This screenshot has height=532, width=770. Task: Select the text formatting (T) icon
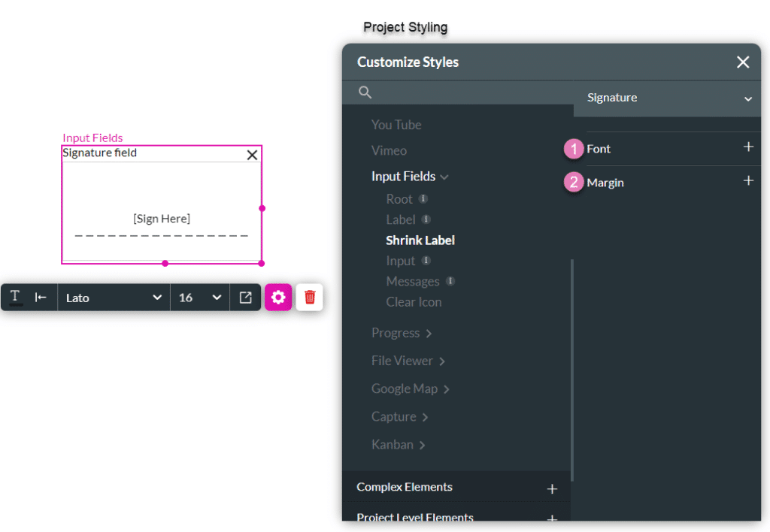point(14,297)
